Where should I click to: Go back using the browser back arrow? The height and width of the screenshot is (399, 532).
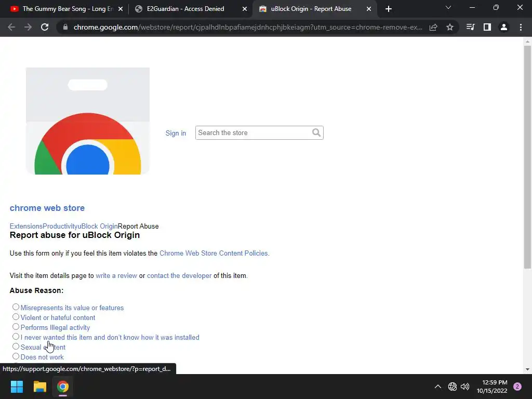(x=11, y=27)
